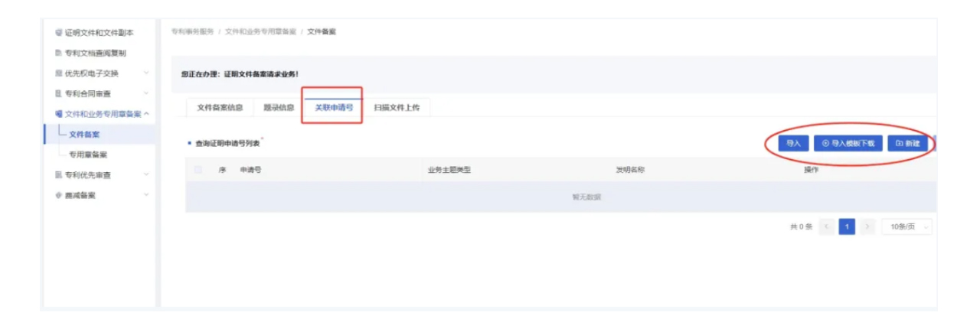
Task: Open the 扫描文件上传 tab
Action: point(397,108)
